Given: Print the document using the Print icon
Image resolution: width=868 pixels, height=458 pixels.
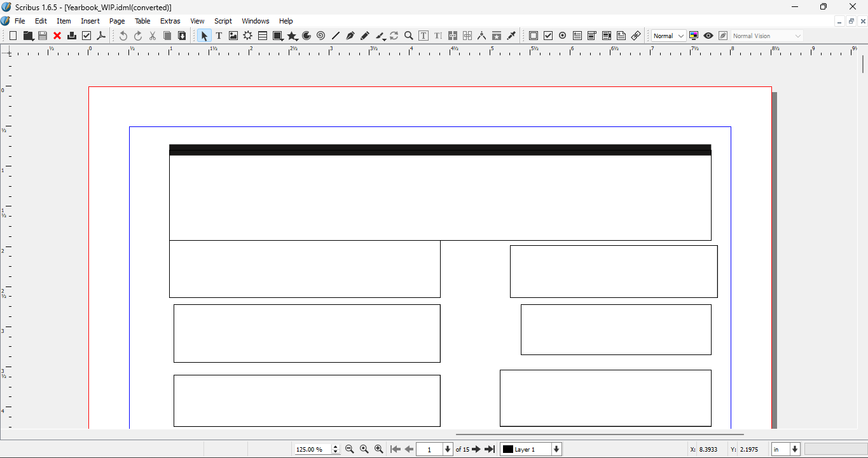Looking at the screenshot, I should [72, 36].
